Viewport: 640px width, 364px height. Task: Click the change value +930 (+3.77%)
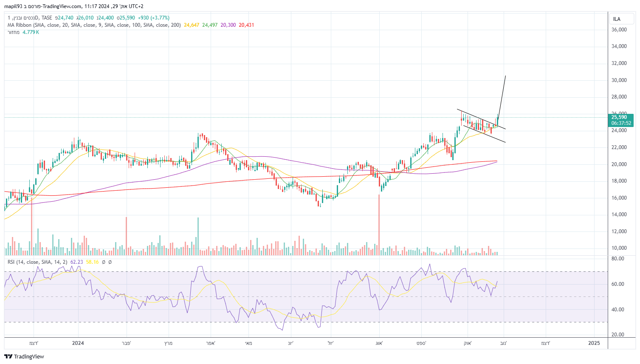(x=154, y=18)
